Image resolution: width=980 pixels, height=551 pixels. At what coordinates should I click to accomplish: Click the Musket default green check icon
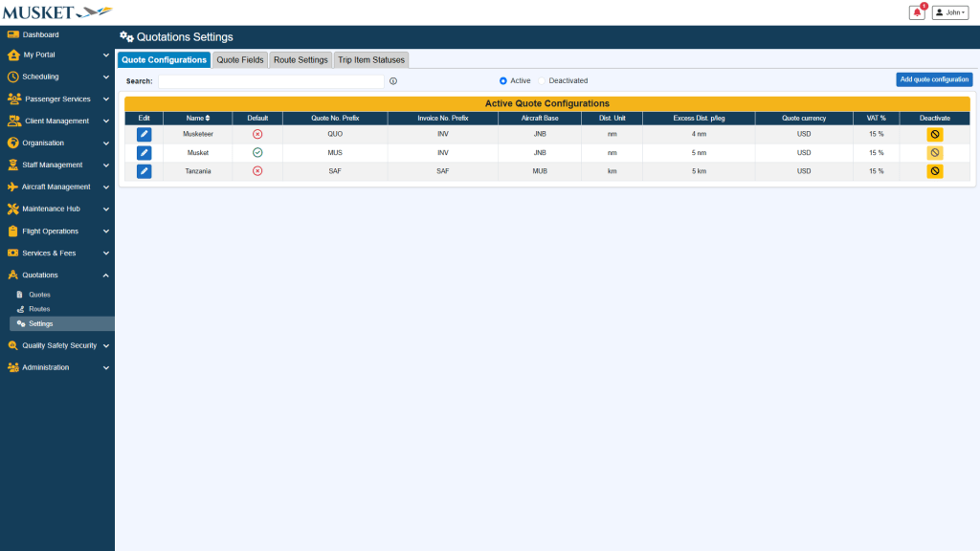257,153
